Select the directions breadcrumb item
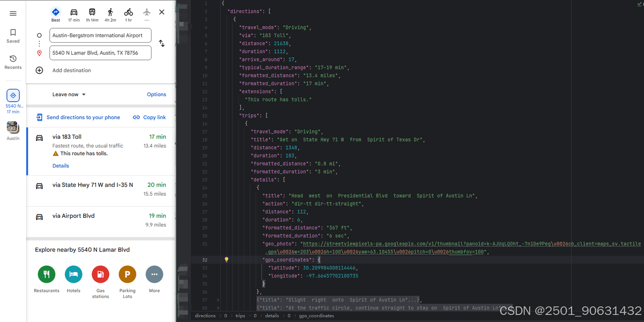Screen dimensions: 644x322 coord(205,316)
